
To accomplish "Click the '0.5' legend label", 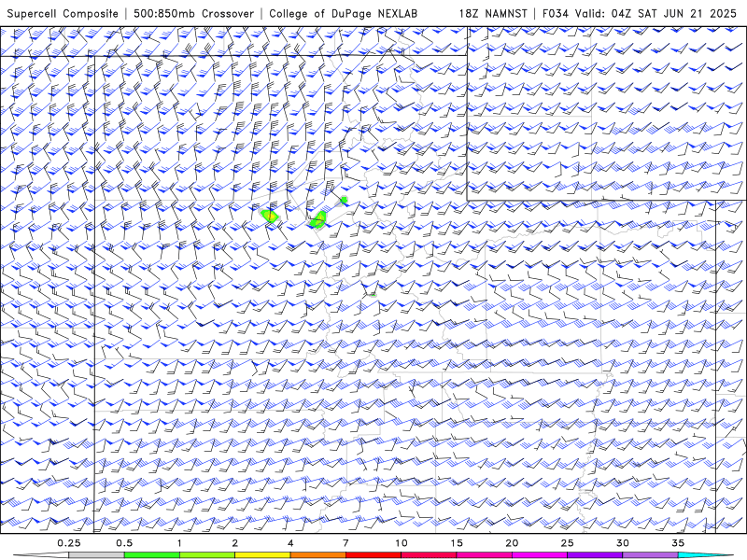I will pos(124,543).
